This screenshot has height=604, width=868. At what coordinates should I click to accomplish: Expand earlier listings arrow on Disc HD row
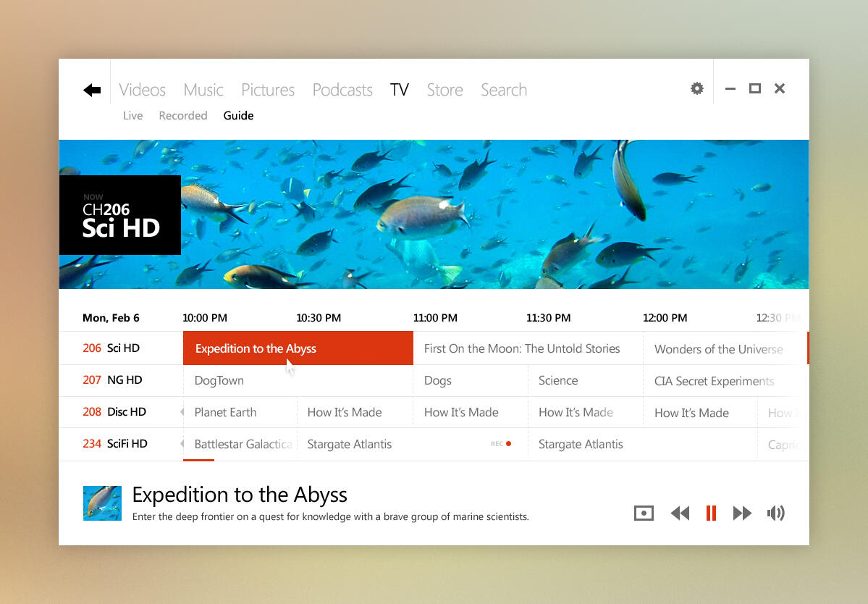pos(182,412)
